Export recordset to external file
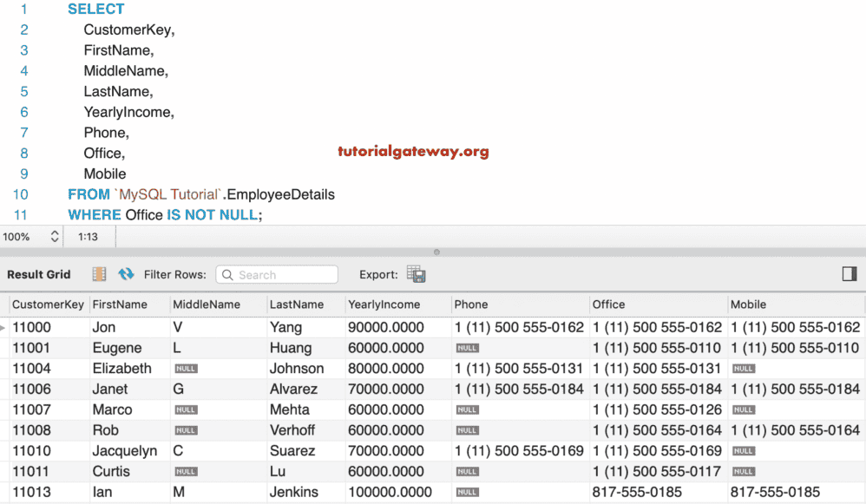Viewport: 866px width, 504px height. tap(416, 274)
